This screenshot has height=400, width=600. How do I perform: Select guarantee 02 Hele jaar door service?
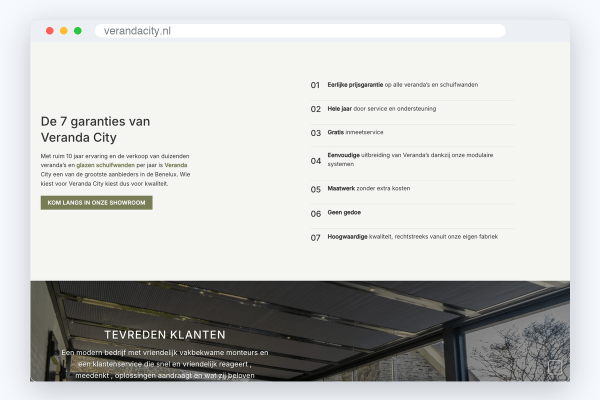click(x=412, y=109)
